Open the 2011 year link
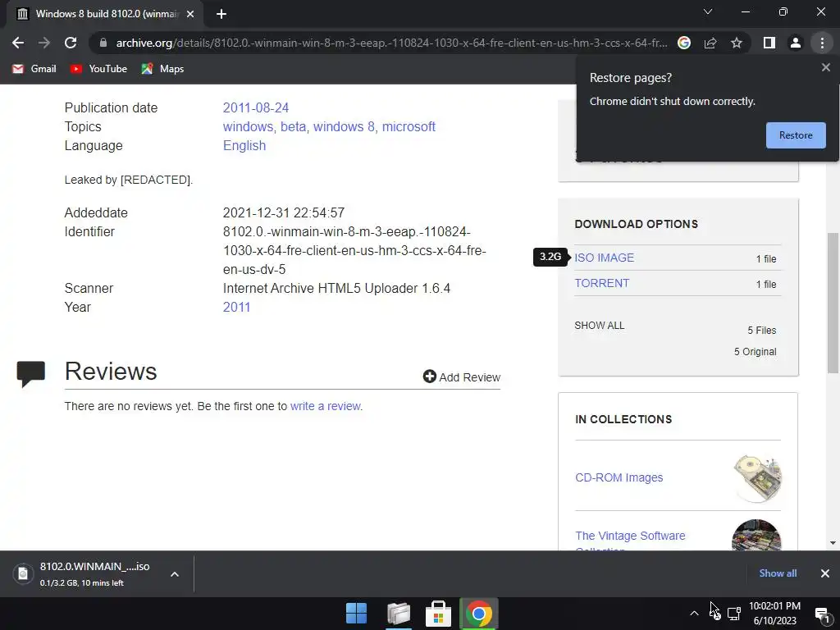 [236, 308]
